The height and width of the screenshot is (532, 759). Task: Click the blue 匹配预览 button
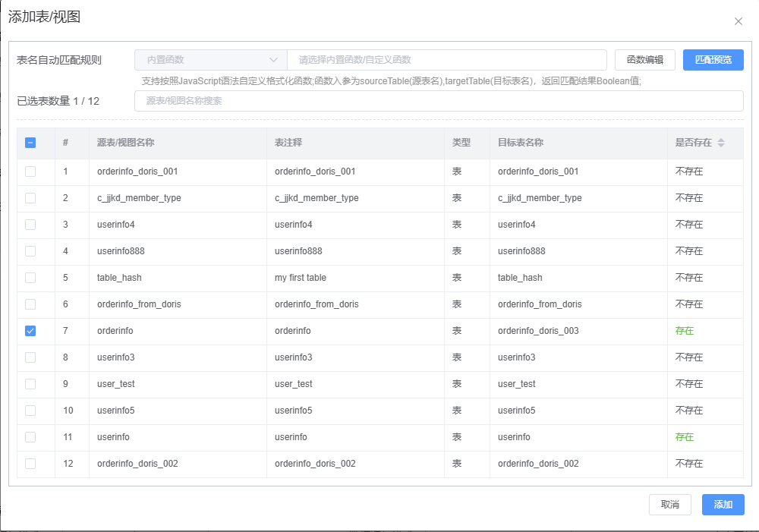point(713,59)
